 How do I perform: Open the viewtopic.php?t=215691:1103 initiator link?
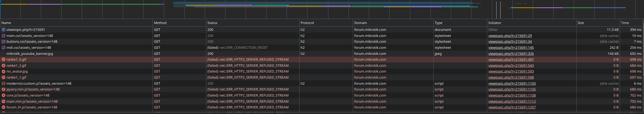click(512, 83)
